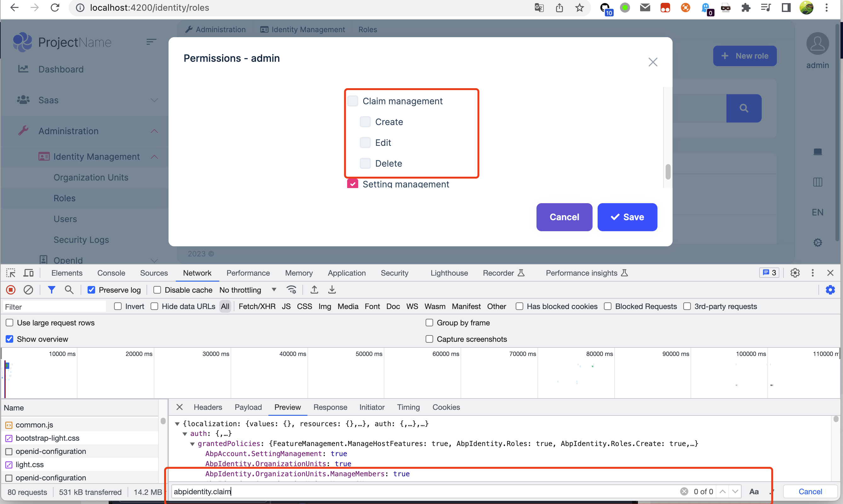Collapse the auth object node
This screenshot has height=504, width=843.
pos(185,434)
